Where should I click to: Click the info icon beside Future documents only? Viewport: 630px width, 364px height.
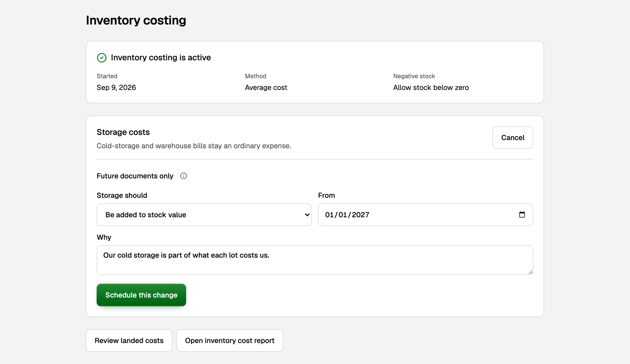[x=184, y=176]
